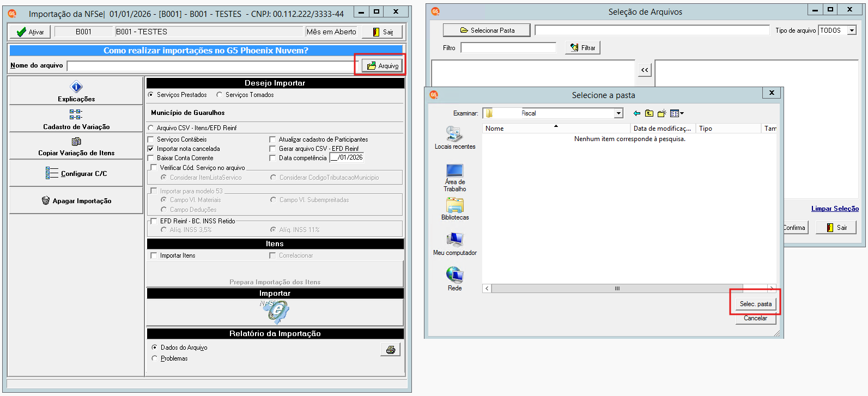
Task: Check Atualizar cadastro de Participantes
Action: 272,139
